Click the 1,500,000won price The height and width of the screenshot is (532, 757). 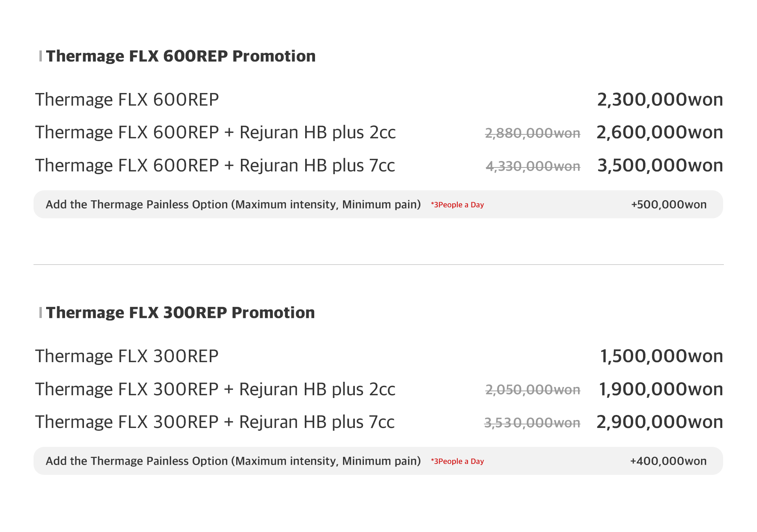(661, 356)
